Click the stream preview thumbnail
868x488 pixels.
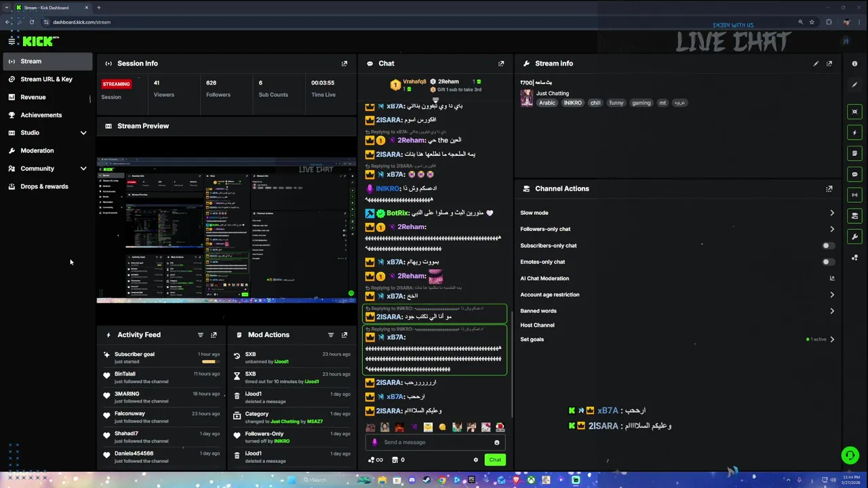(226, 230)
